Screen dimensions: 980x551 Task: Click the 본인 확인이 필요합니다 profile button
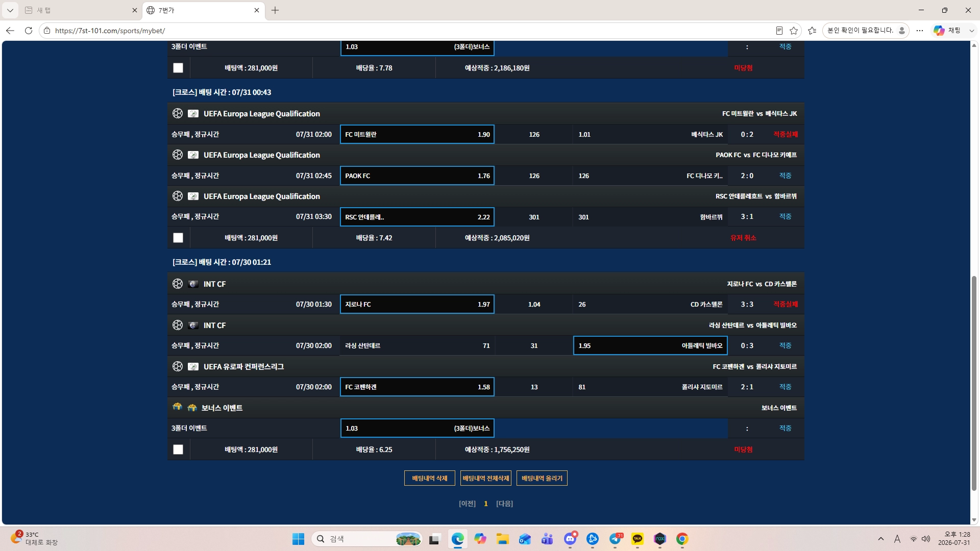866,31
